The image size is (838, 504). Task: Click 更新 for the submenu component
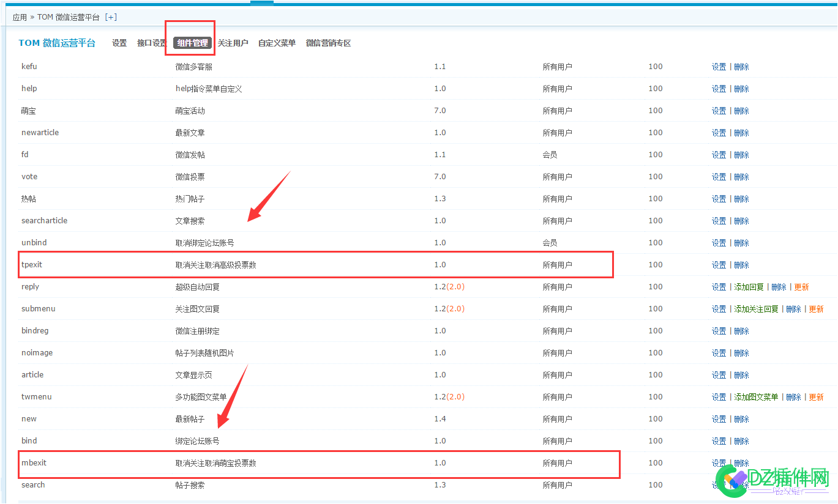coord(816,309)
